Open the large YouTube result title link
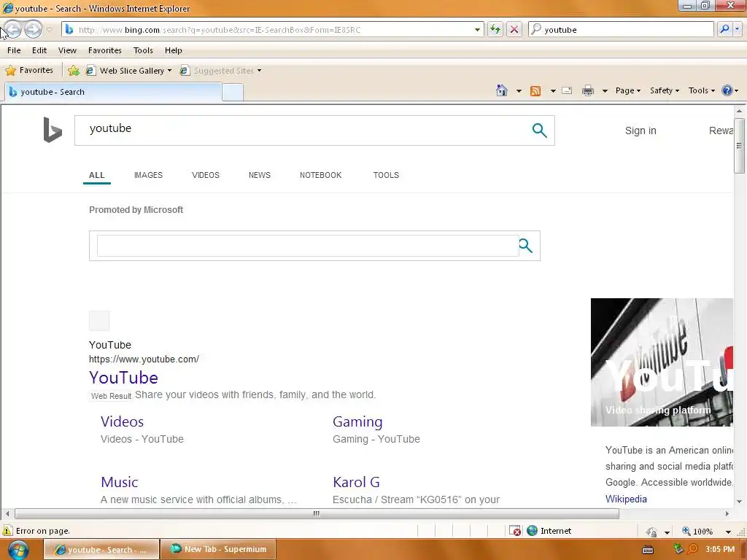Screen dimensions: 747x560 point(123,378)
